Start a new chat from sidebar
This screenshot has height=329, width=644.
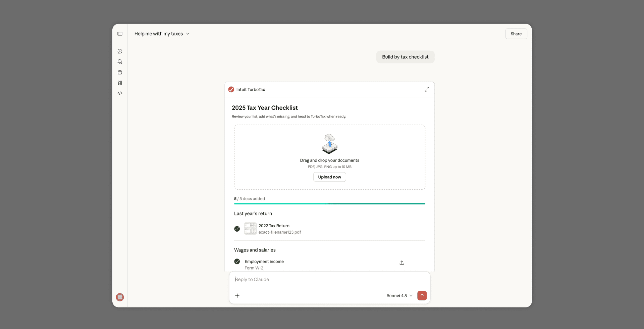point(120,51)
